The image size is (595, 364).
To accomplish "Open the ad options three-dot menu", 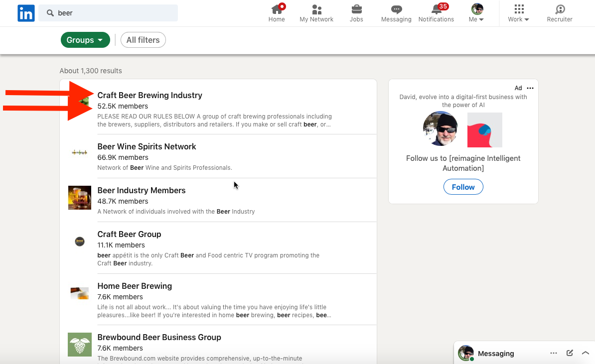I will pyautogui.click(x=530, y=88).
